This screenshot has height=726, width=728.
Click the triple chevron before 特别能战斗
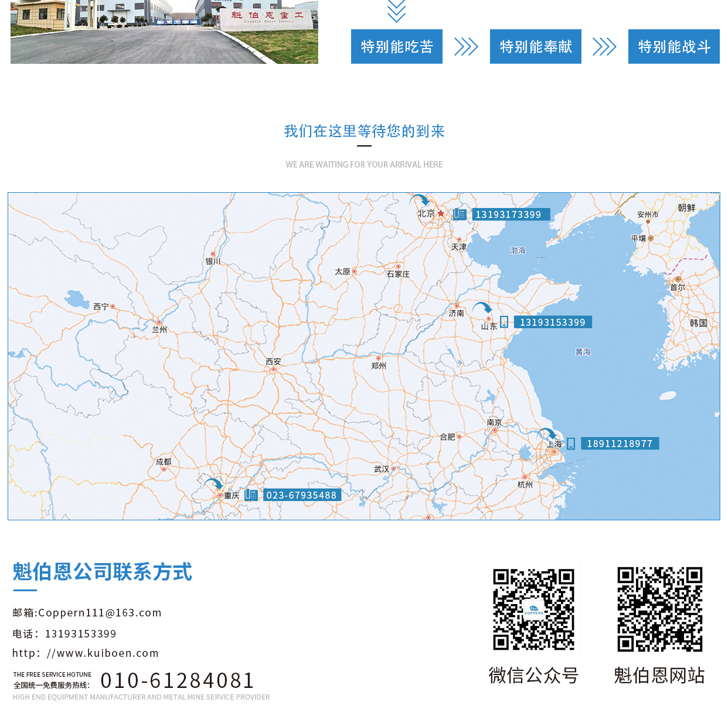point(604,47)
